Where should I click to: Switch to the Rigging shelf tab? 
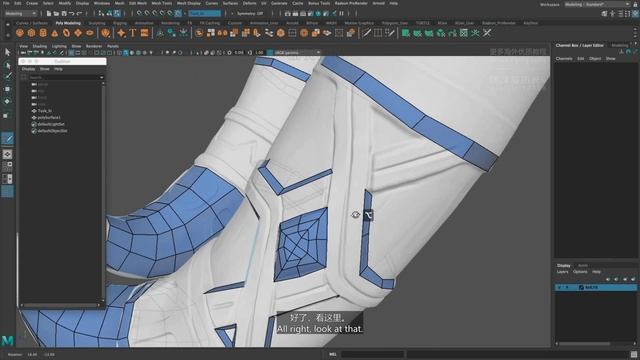120,23
